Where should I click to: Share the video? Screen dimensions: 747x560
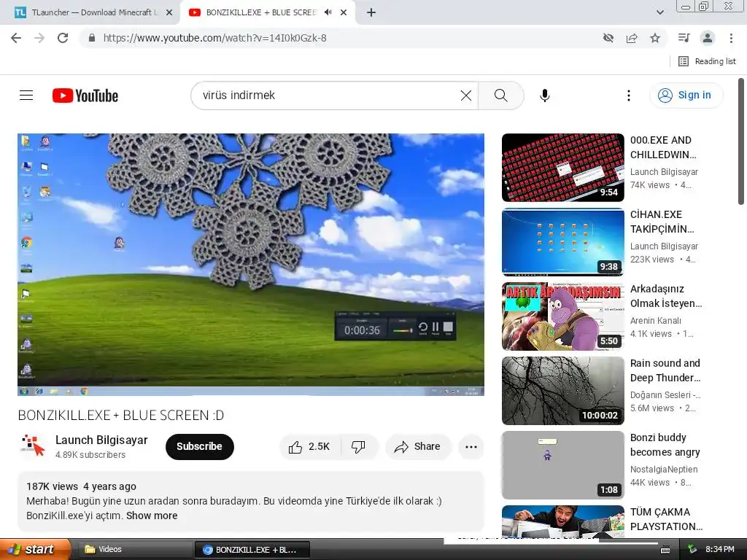(x=417, y=447)
